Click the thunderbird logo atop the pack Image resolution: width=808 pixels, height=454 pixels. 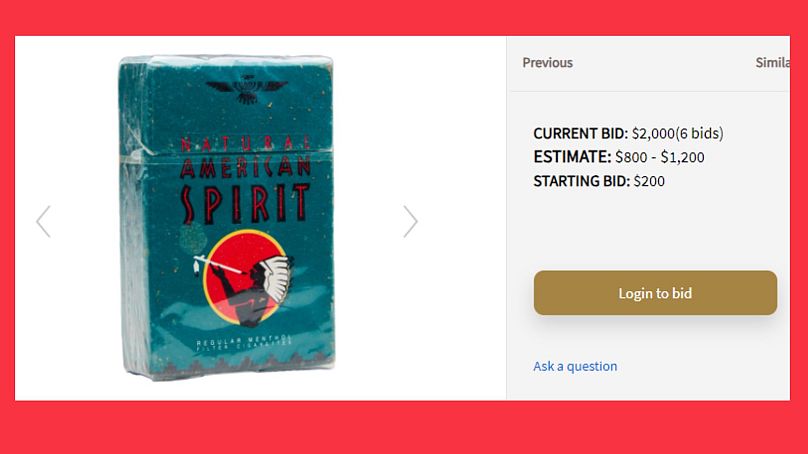coord(246,89)
